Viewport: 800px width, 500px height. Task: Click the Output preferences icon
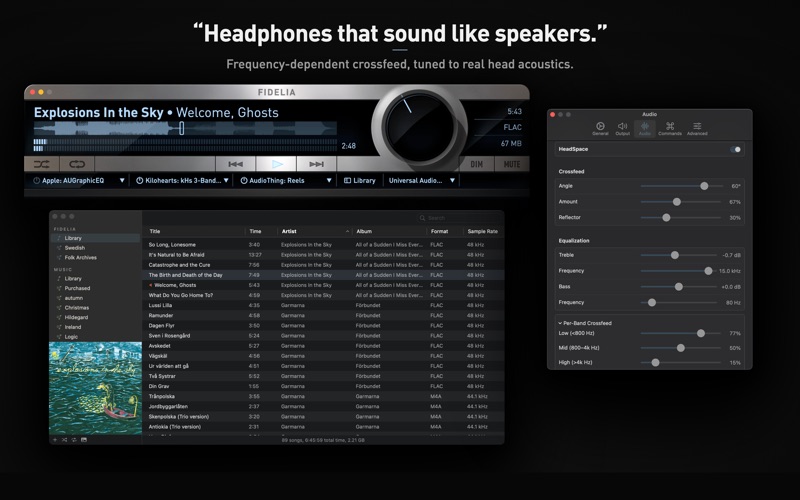point(622,129)
